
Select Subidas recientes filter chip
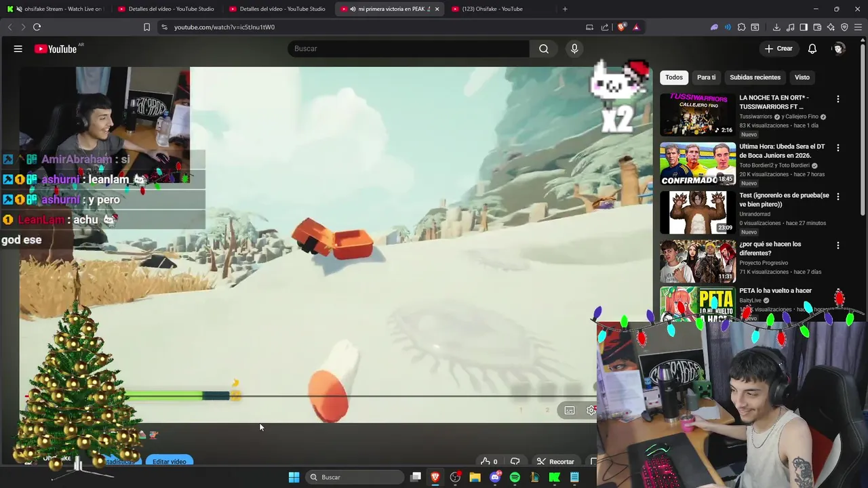(755, 77)
